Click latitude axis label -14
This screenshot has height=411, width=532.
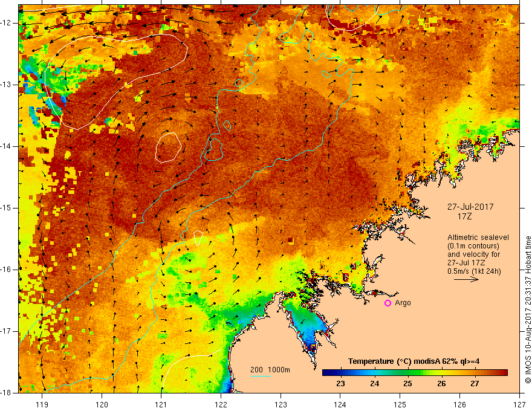(x=7, y=146)
